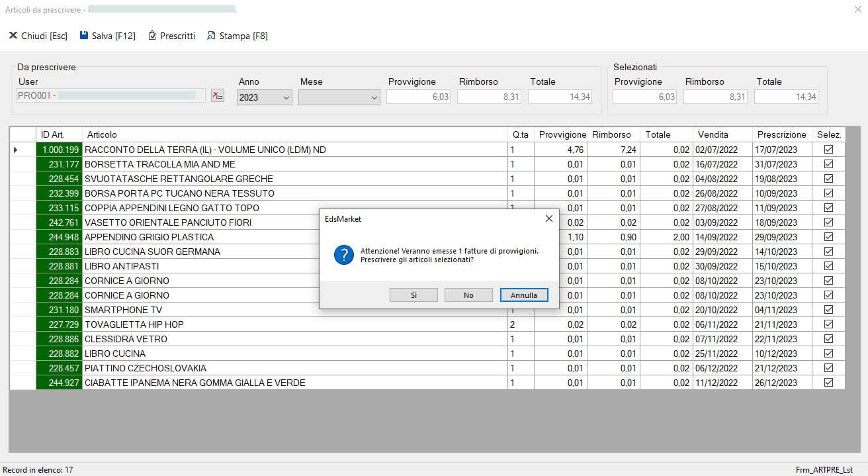868x476 pixels.
Task: Open the Prescritti list
Action: point(171,36)
